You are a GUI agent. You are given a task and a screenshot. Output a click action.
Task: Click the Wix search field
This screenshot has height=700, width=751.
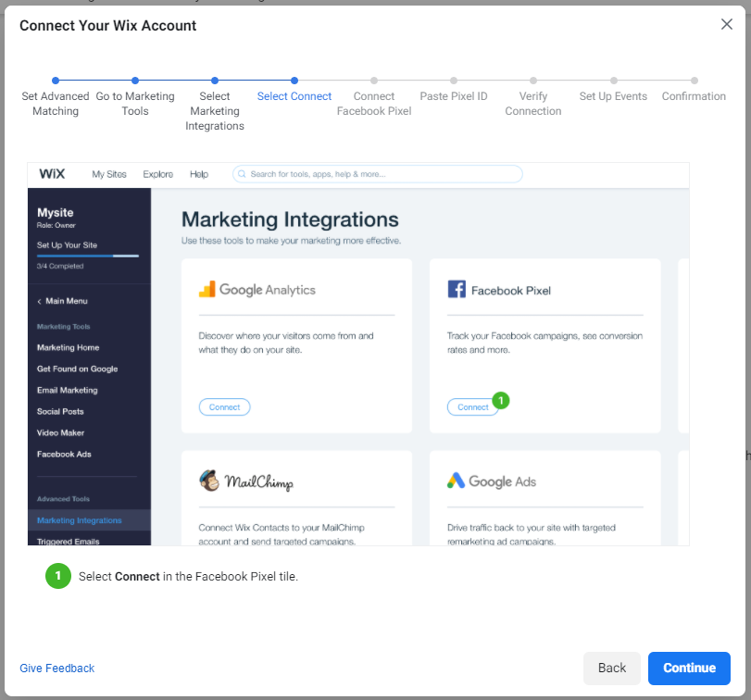[x=378, y=174]
